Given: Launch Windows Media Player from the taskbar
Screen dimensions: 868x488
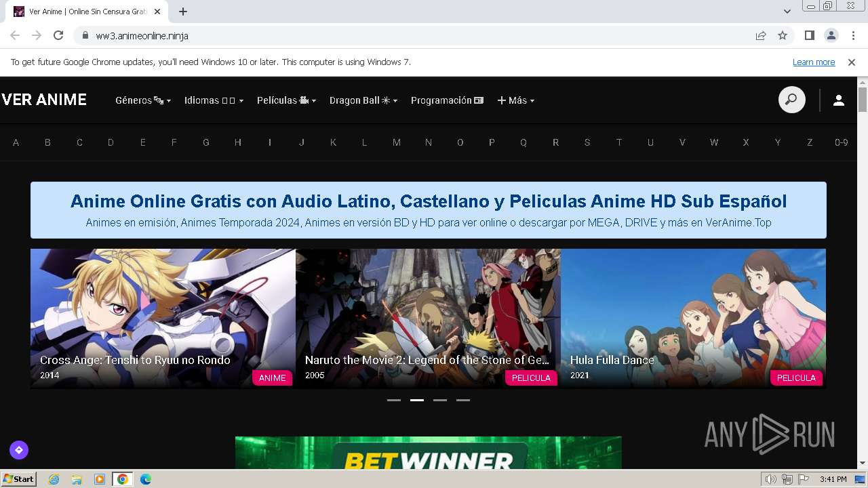Looking at the screenshot, I should coord(100,479).
